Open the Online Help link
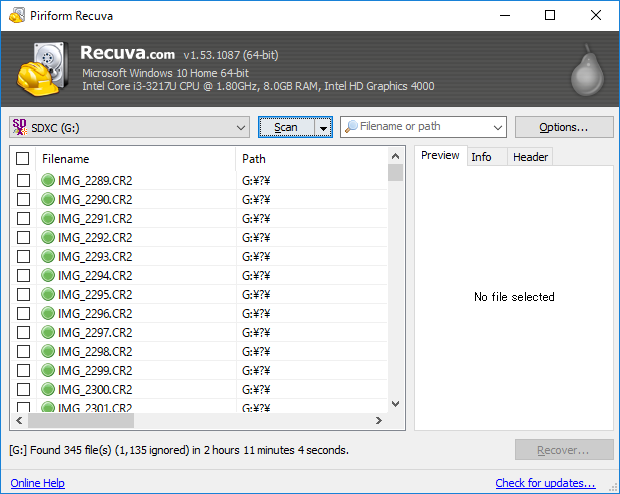Viewport: 620px width, 494px height. (x=38, y=483)
